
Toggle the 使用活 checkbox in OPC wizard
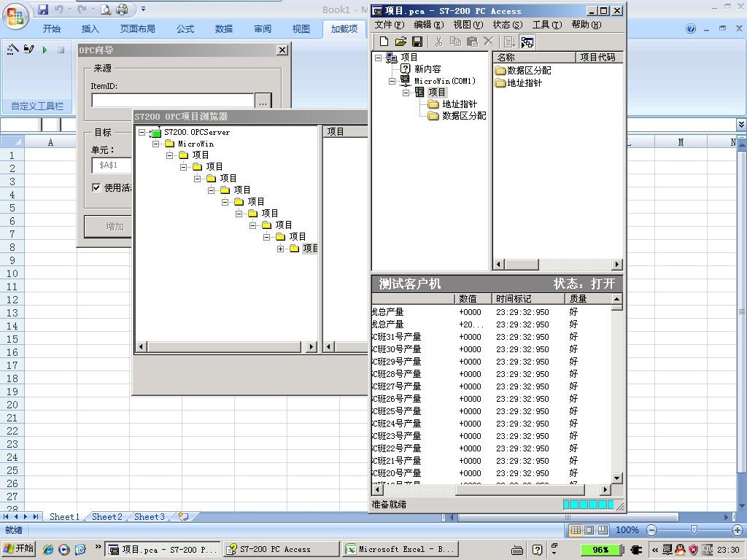click(x=96, y=187)
